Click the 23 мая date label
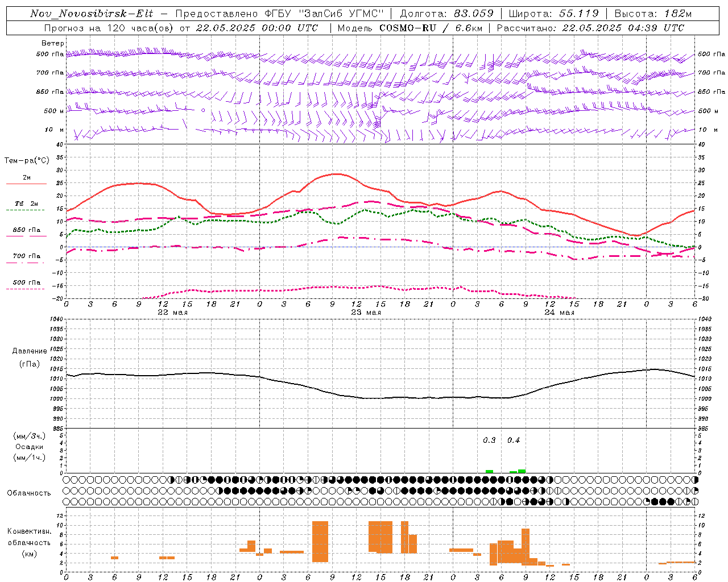This screenshot has height=582, width=728. pos(366,313)
